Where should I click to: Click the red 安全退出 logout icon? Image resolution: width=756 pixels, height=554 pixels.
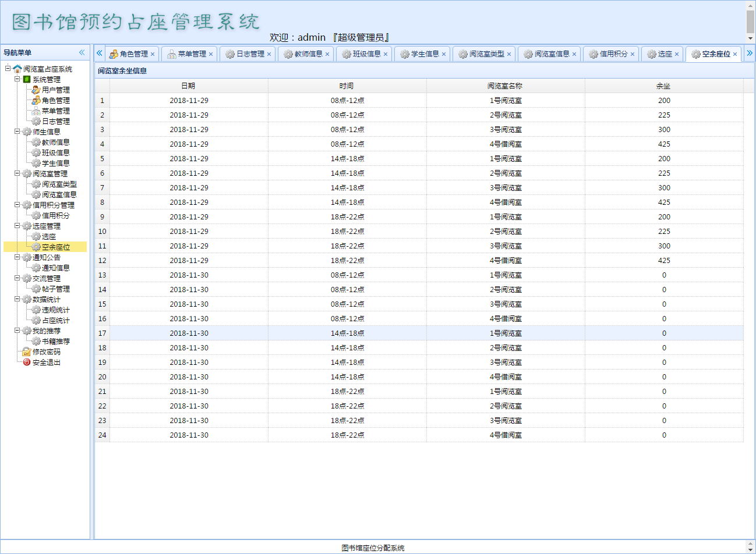click(x=27, y=362)
